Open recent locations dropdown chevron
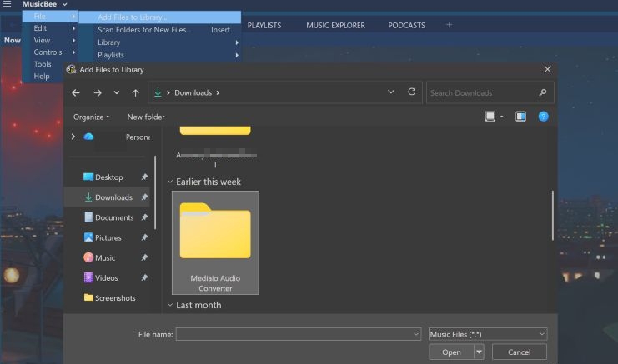This screenshot has height=364, width=618. tap(116, 92)
